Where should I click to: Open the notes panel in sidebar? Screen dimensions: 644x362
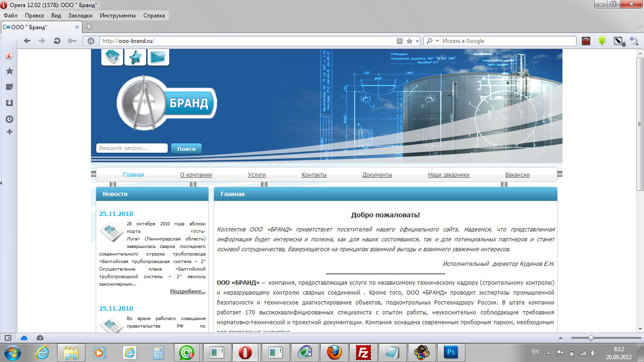coord(9,87)
